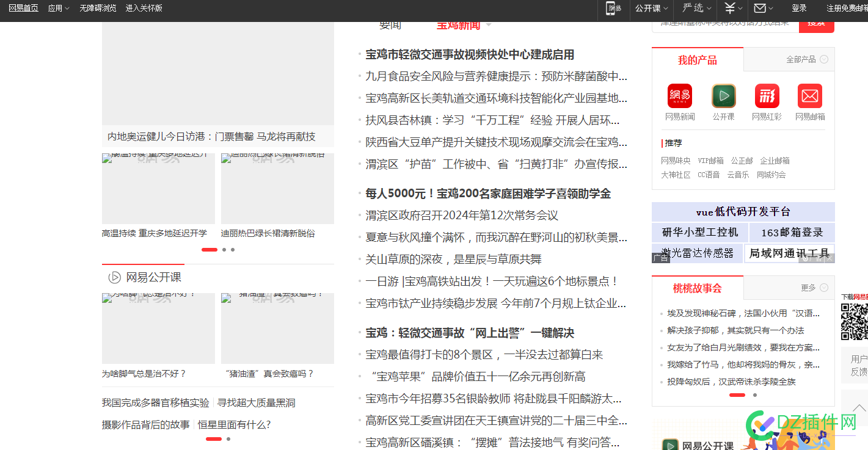Open story 投降匈奴后，汉武帝诛杀李陵全族
868x450 pixels.
click(x=731, y=382)
